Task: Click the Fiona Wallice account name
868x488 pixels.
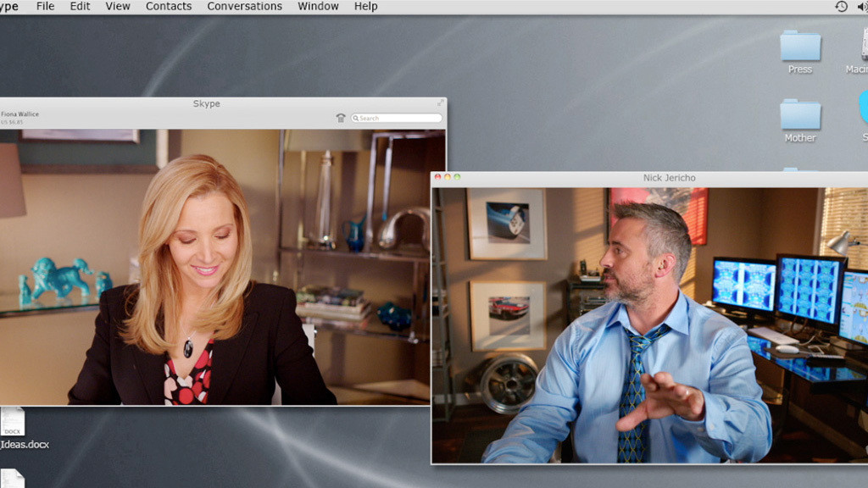Action: pos(20,114)
